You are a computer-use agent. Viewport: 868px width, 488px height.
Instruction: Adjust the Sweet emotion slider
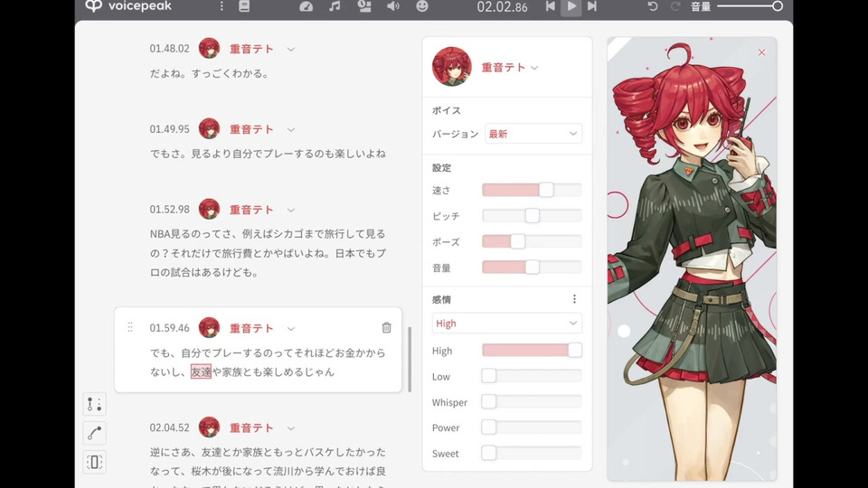tap(532, 453)
